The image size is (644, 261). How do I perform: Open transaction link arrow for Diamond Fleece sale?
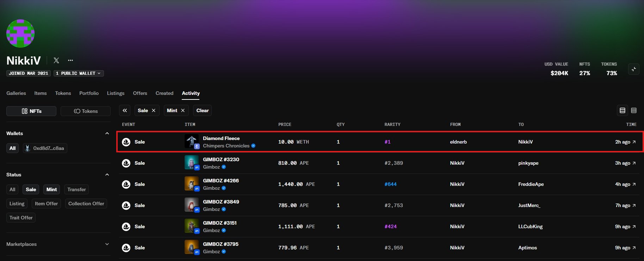click(634, 142)
